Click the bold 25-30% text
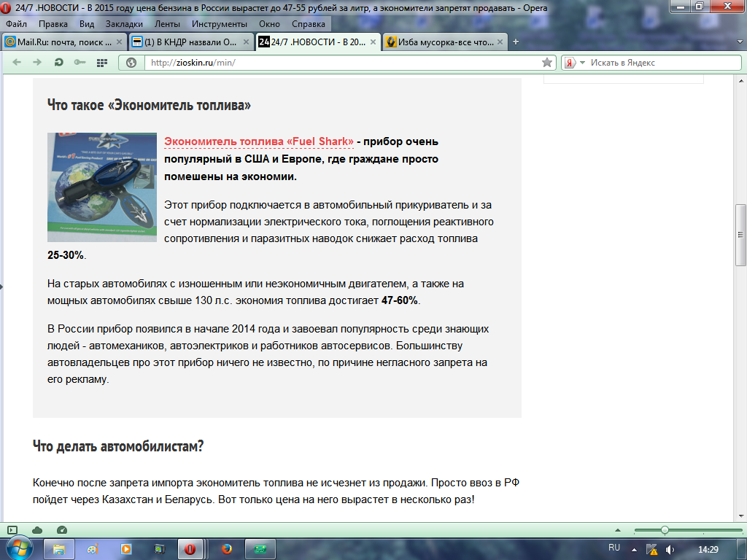This screenshot has width=747, height=560. click(x=66, y=255)
